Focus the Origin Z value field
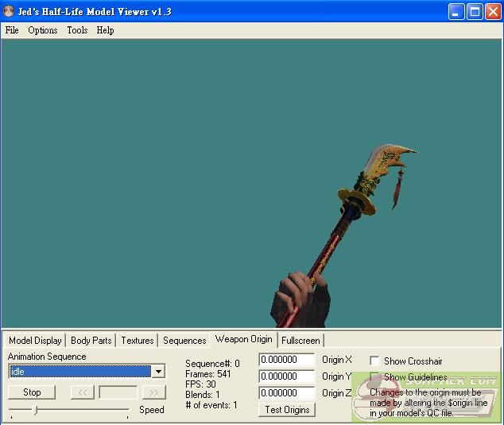 [x=287, y=393]
